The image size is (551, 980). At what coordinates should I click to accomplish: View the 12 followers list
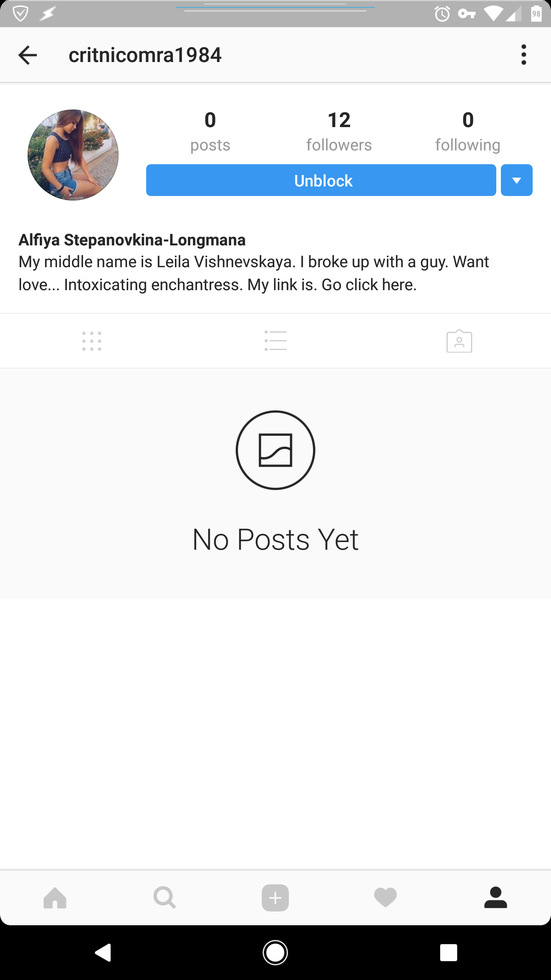click(339, 131)
